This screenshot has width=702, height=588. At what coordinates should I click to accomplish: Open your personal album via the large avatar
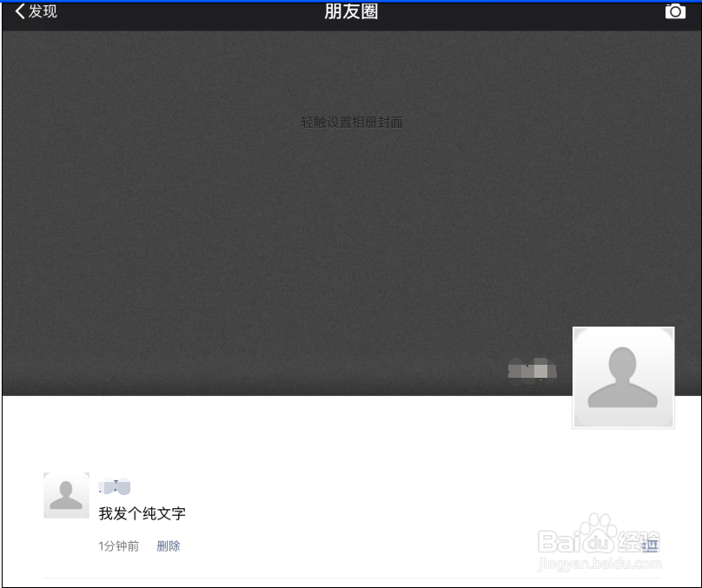pos(623,377)
